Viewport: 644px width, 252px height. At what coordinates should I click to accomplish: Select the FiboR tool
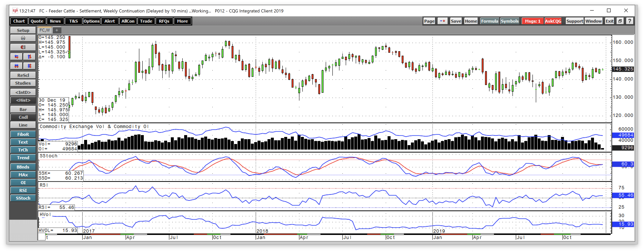point(23,134)
